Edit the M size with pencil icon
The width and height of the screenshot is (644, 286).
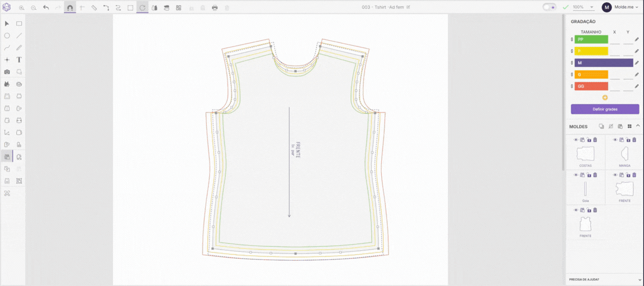[x=637, y=63]
